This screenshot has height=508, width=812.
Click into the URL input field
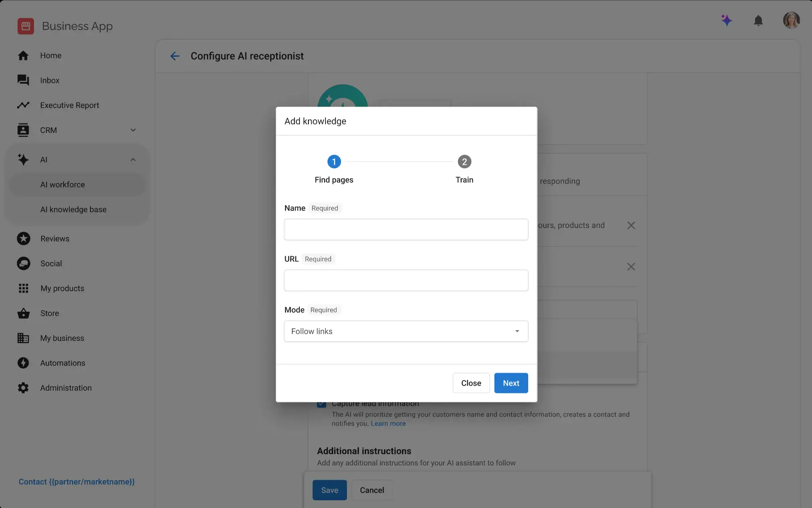(406, 280)
